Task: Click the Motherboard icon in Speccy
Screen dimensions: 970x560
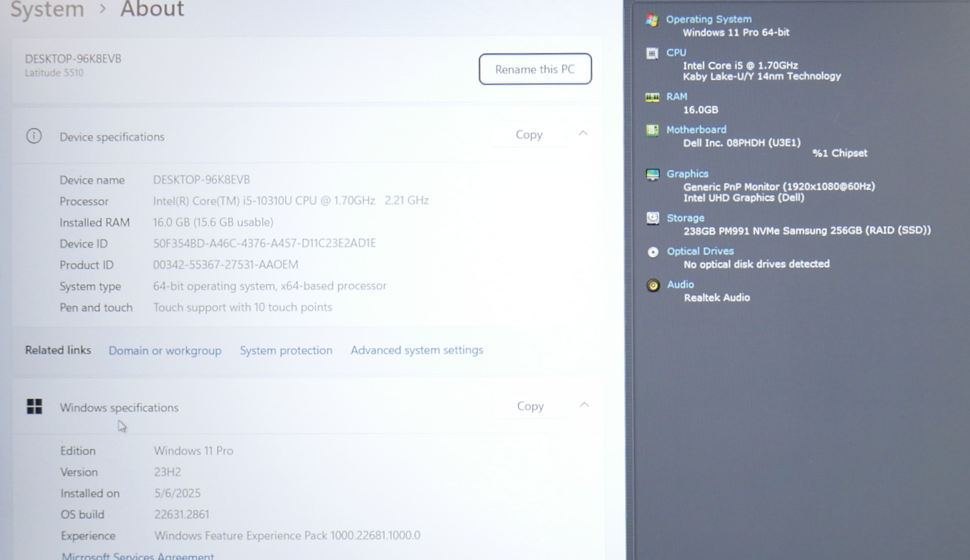Action: (652, 130)
